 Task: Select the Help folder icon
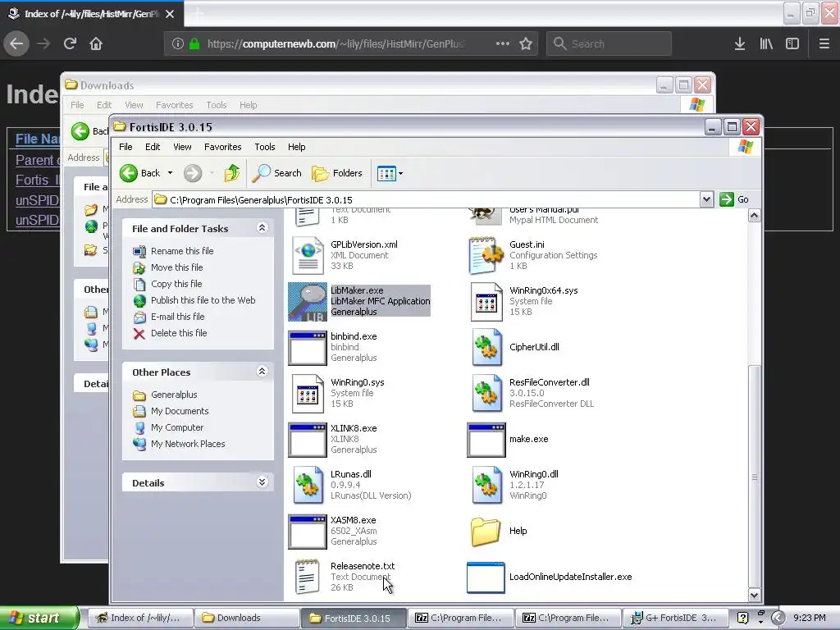coord(486,532)
